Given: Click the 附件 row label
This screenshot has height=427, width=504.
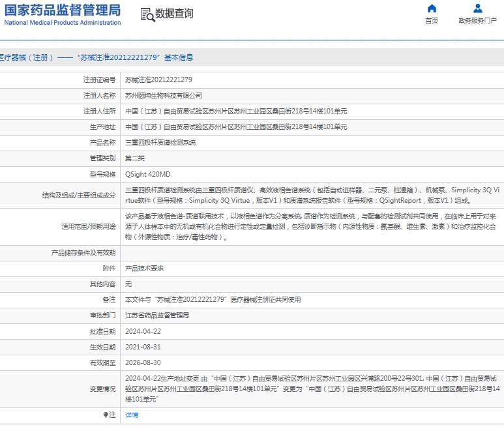Looking at the screenshot, I should (109, 269).
